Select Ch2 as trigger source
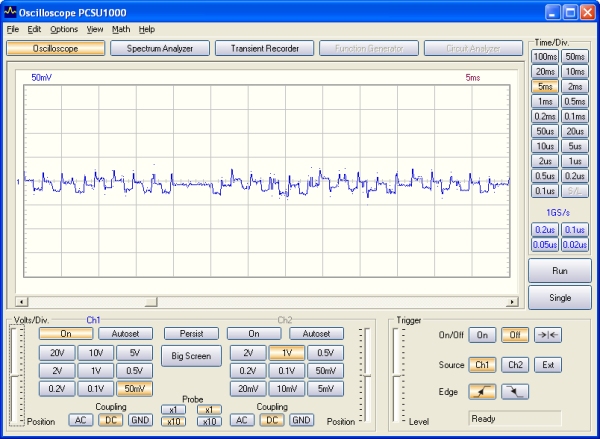This screenshot has height=439, width=600. 515,365
